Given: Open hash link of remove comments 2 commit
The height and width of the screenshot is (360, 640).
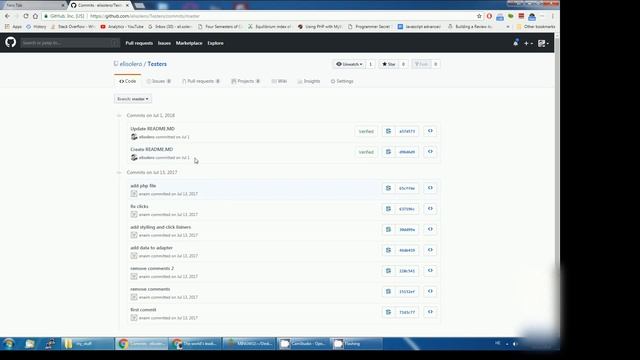Looking at the screenshot, I should coord(407,271).
